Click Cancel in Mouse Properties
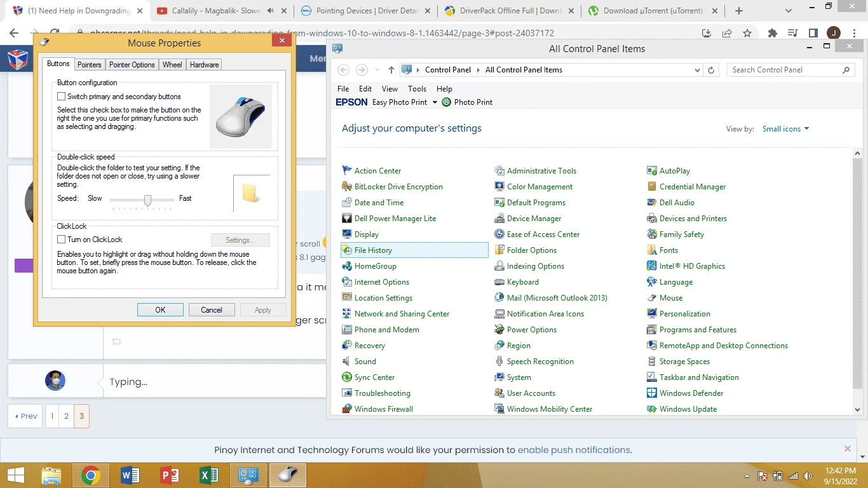 212,310
